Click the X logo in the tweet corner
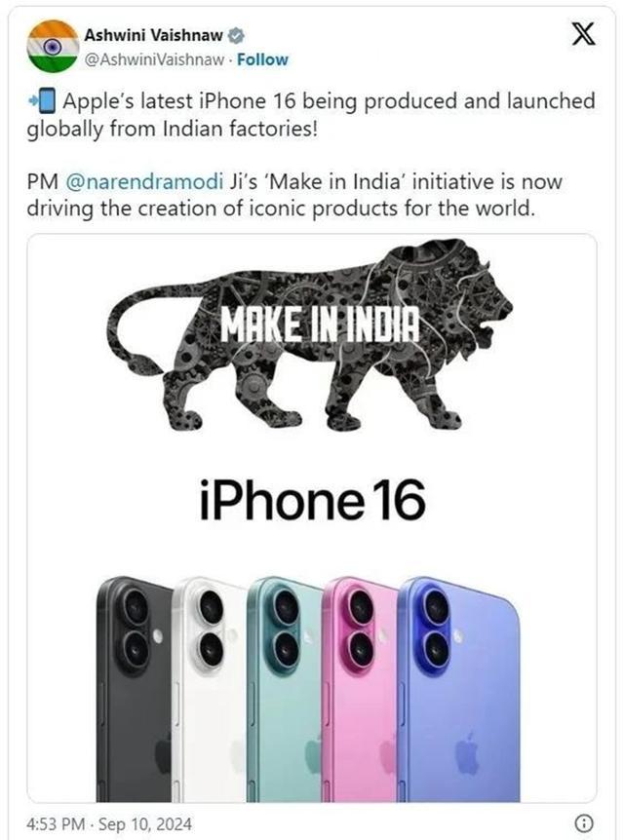This screenshot has height=840, width=624. (x=582, y=34)
